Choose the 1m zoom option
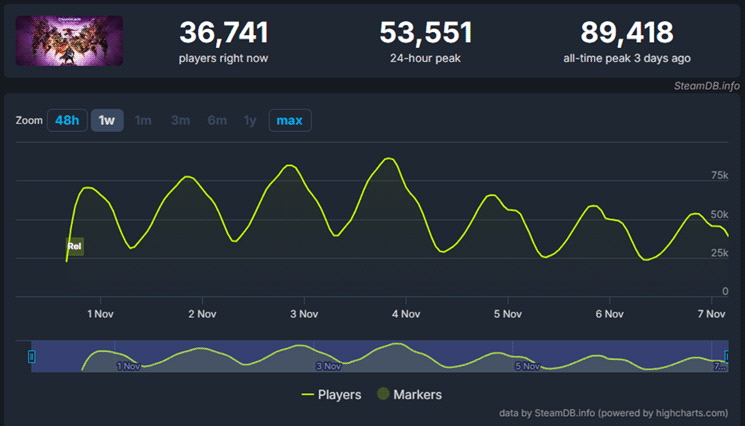745x426 pixels. (143, 121)
